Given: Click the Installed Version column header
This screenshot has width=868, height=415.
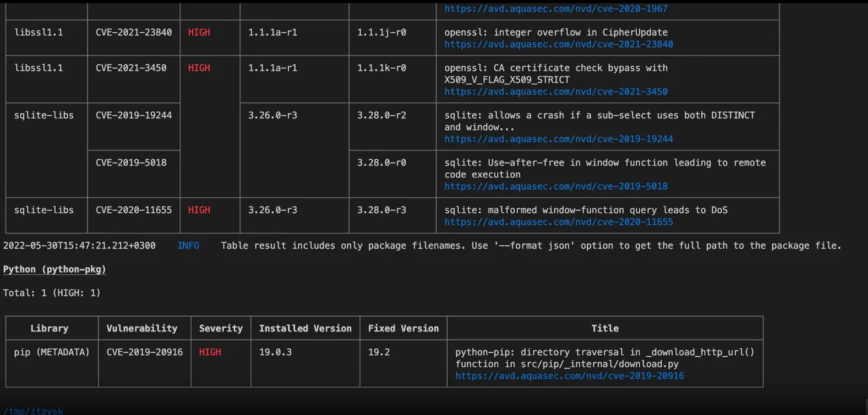Looking at the screenshot, I should point(305,328).
